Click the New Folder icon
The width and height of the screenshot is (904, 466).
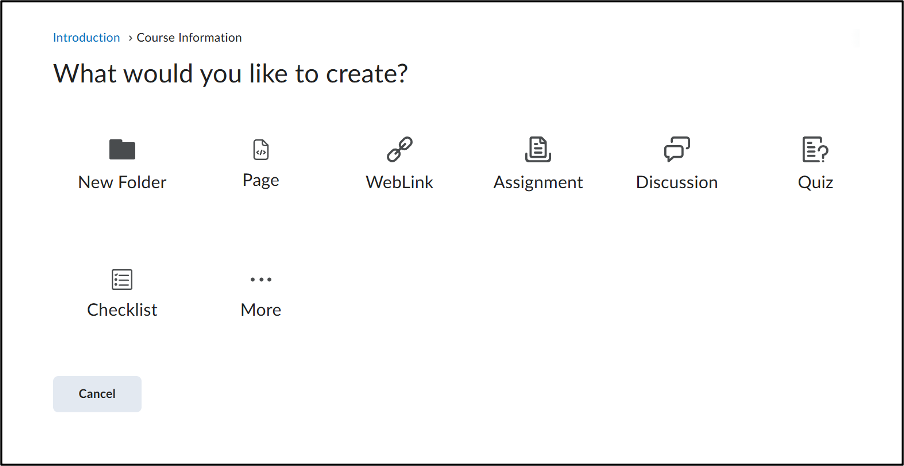[x=122, y=150]
